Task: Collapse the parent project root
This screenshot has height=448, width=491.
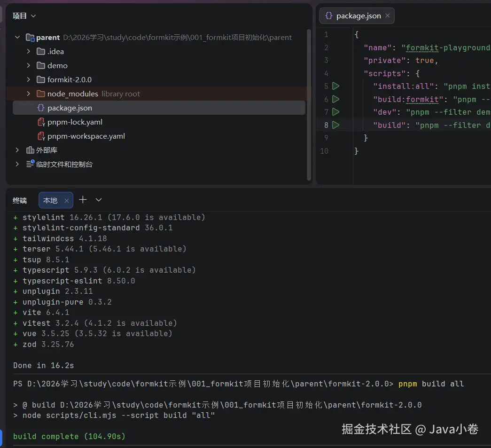Action: (17, 37)
